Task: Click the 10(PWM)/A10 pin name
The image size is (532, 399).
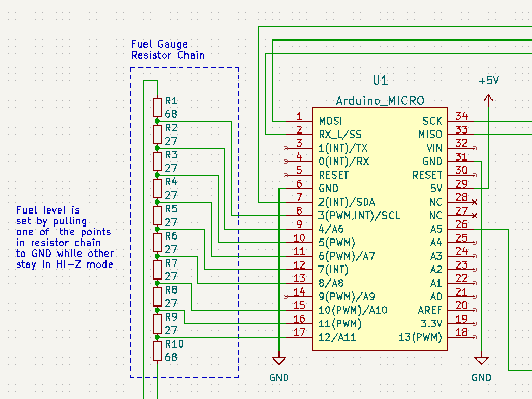Action: [x=353, y=310]
